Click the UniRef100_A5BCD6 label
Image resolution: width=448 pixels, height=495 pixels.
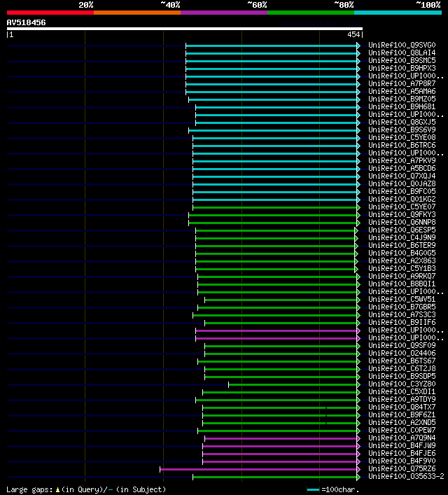402,168
